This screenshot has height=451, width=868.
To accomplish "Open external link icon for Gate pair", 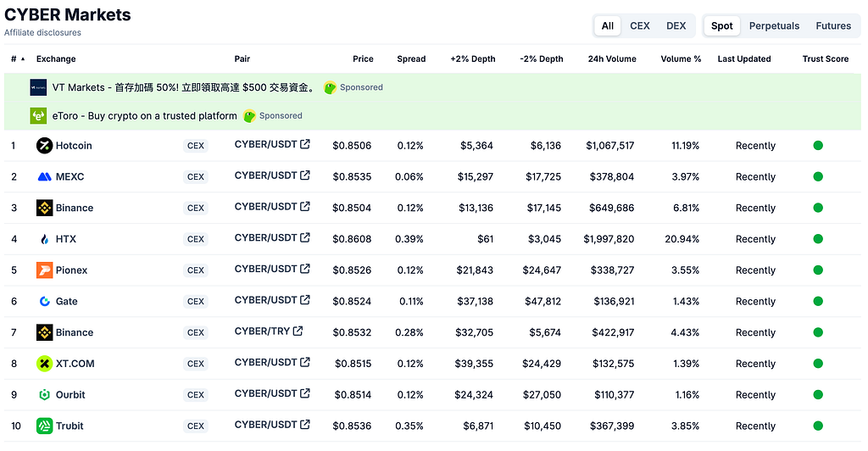I will click(305, 300).
